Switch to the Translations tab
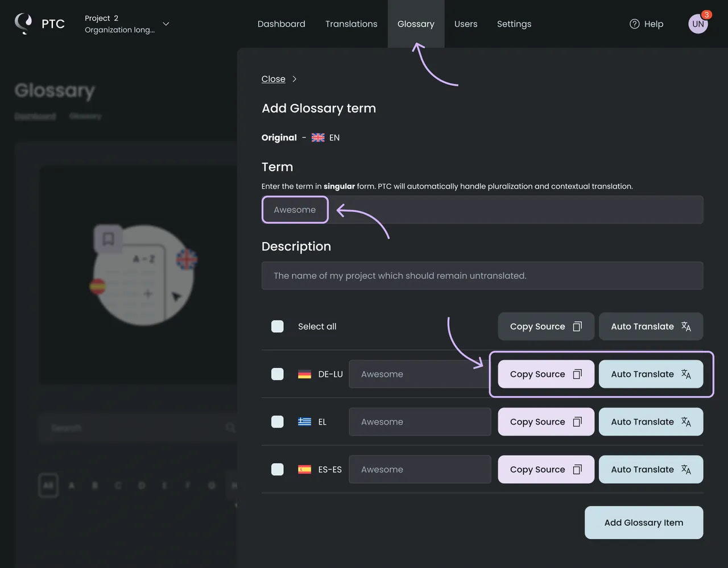728x568 pixels. click(x=351, y=24)
